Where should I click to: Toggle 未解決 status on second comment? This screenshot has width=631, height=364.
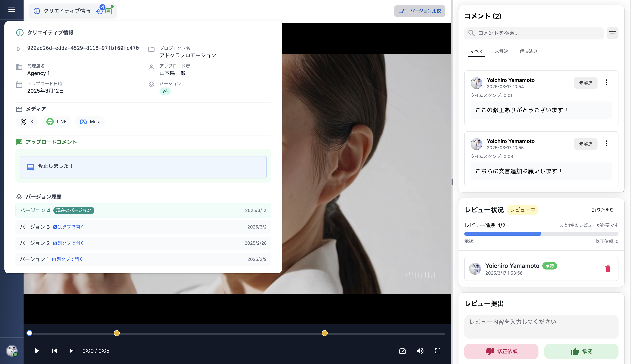(586, 144)
